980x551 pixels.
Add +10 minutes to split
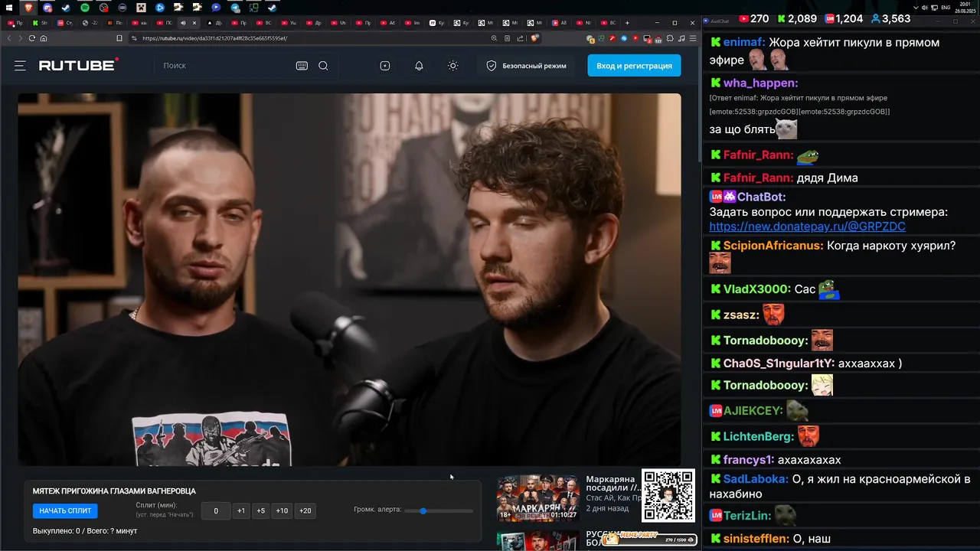click(282, 510)
